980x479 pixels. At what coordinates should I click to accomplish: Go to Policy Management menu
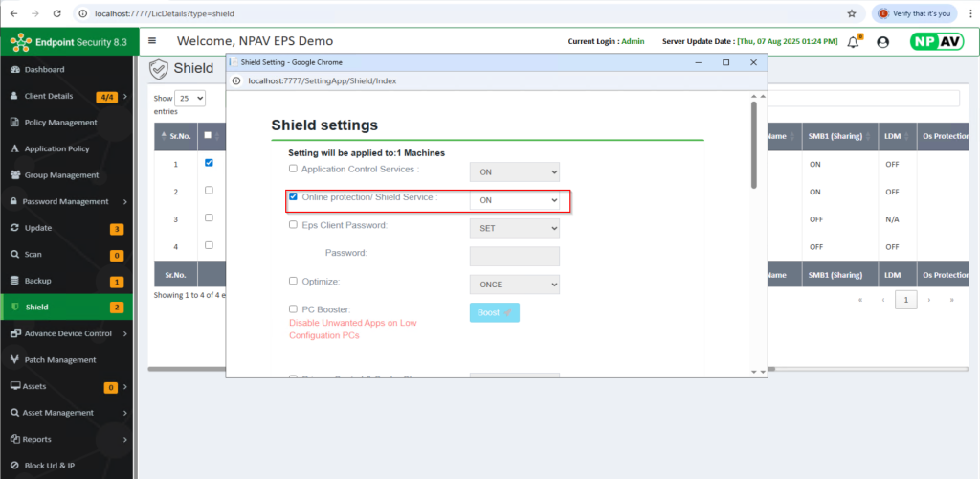pyautogui.click(x=60, y=123)
